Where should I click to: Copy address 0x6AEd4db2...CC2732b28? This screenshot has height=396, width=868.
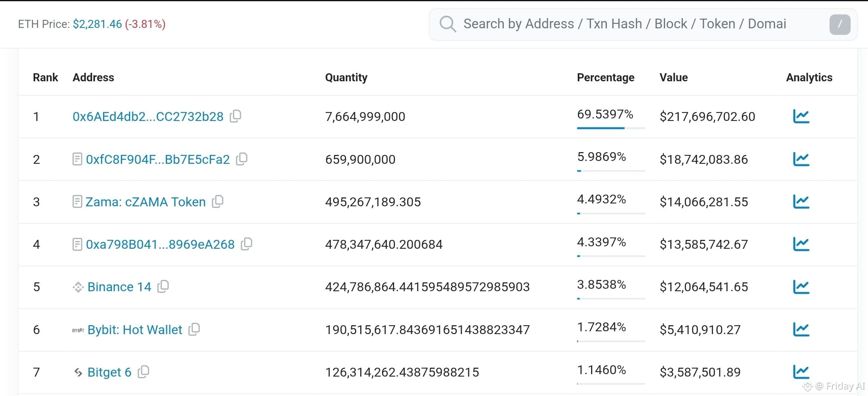pos(236,116)
